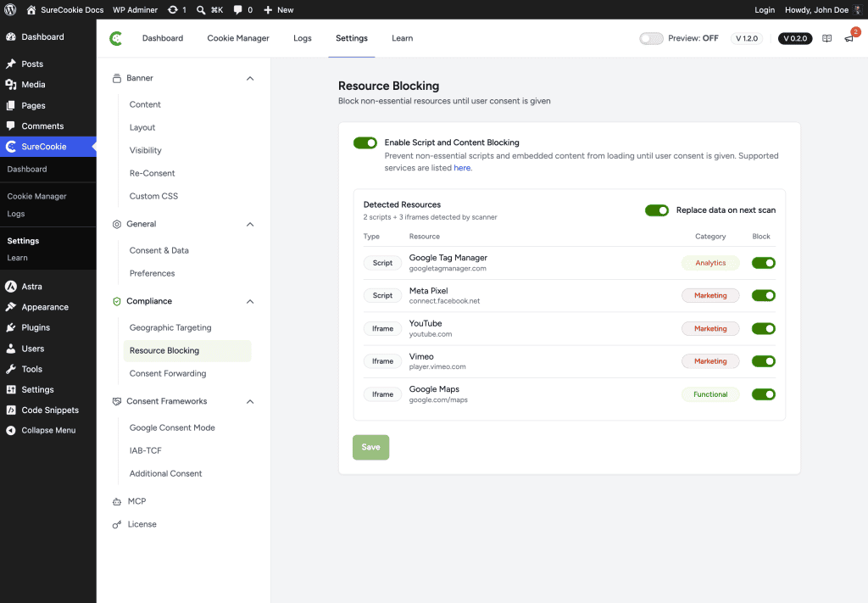Click the plus New icon
The image size is (868, 603).
click(x=268, y=10)
